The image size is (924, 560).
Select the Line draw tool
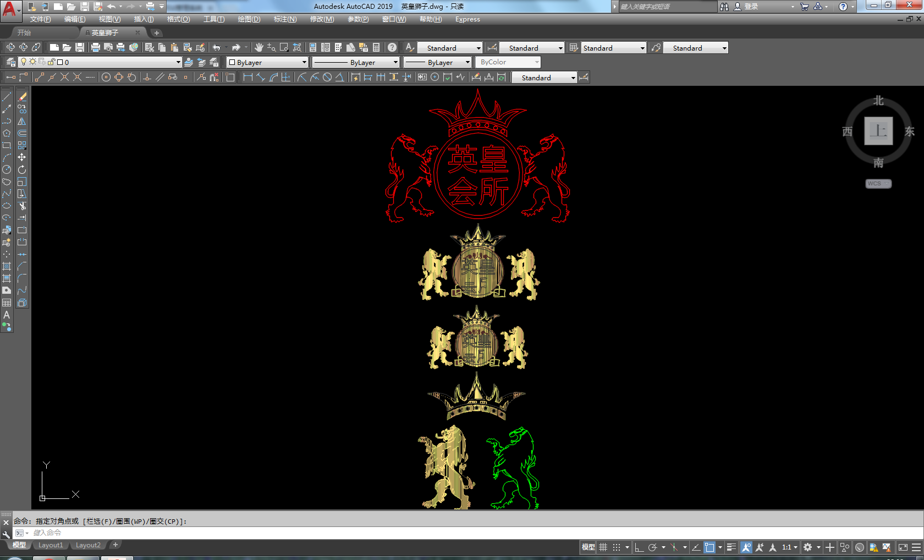7,97
